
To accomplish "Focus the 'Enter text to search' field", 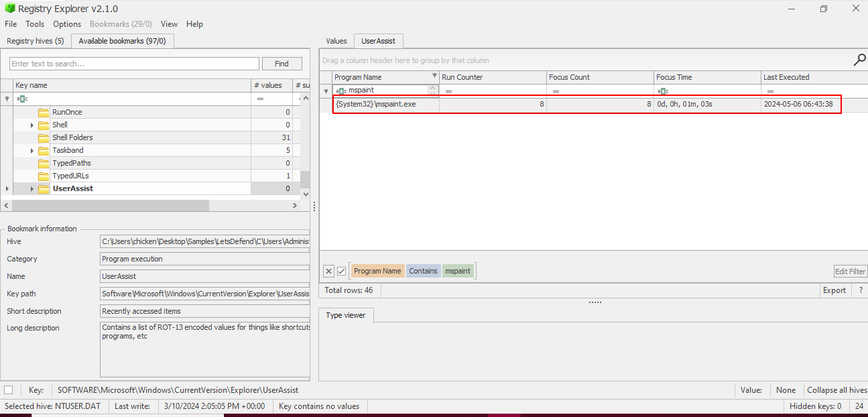I will [x=134, y=64].
